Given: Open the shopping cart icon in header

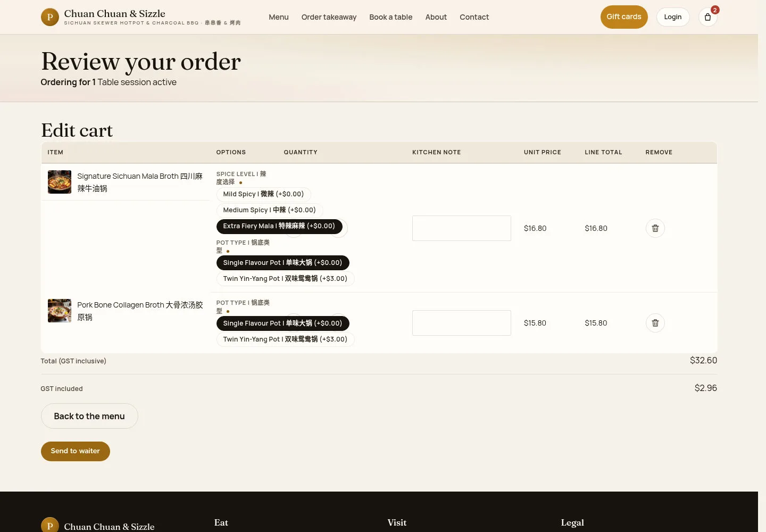Looking at the screenshot, I should click(707, 17).
